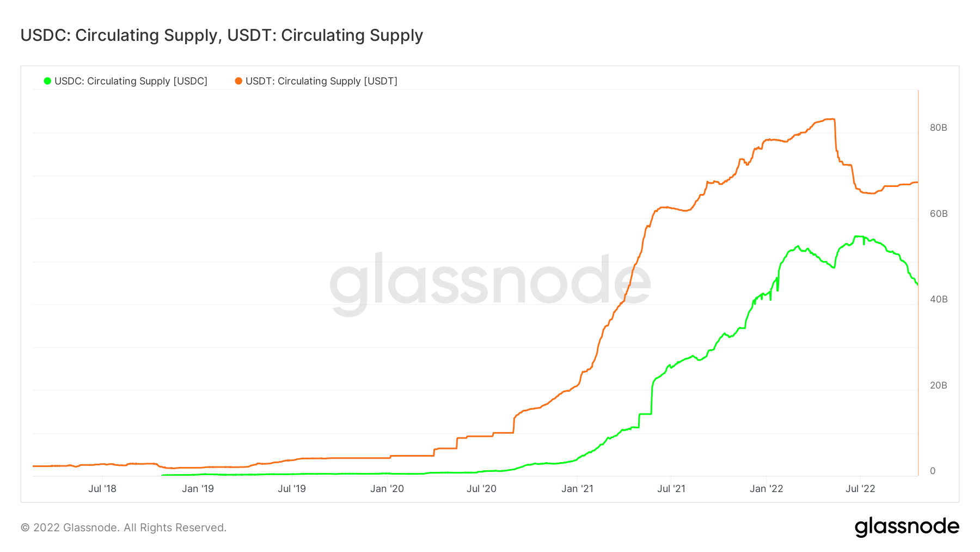Select the Jan '19 axis label
Screen dimensions: 980x552
click(x=198, y=489)
